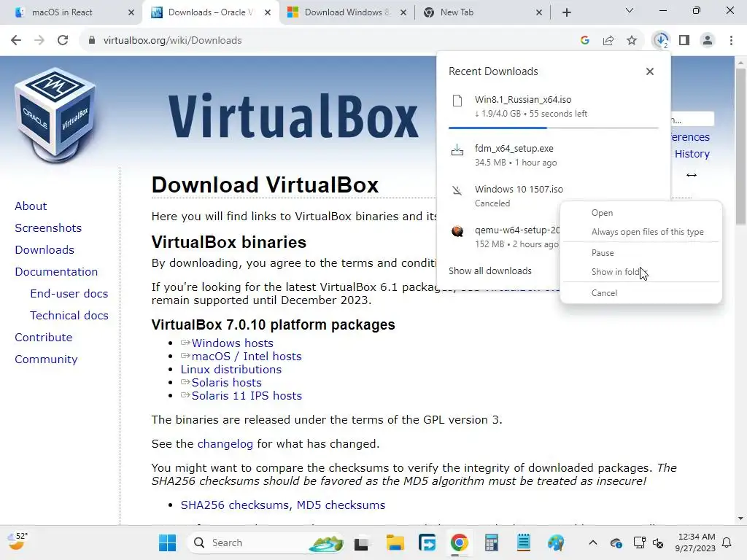Close the Download Windows tab
Image resolution: width=747 pixels, height=560 pixels.
point(403,12)
